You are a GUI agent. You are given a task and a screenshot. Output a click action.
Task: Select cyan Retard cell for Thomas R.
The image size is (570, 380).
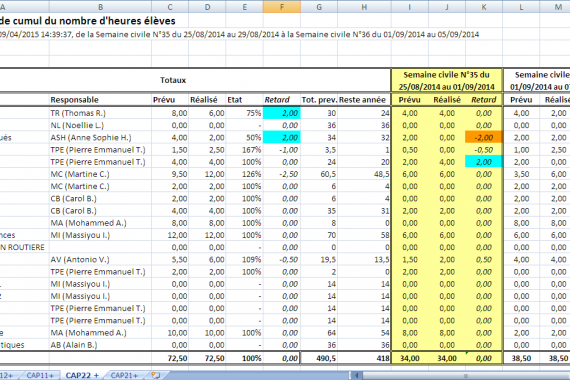point(282,113)
